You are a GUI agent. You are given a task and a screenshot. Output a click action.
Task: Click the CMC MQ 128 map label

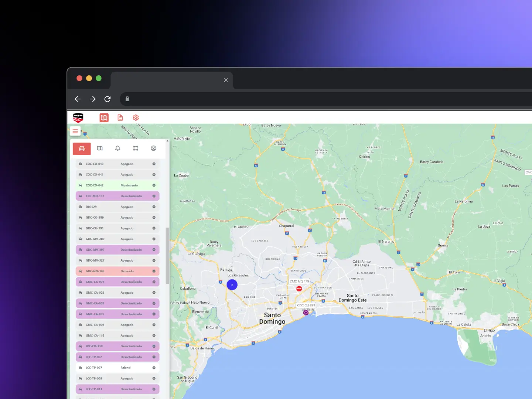300,282
